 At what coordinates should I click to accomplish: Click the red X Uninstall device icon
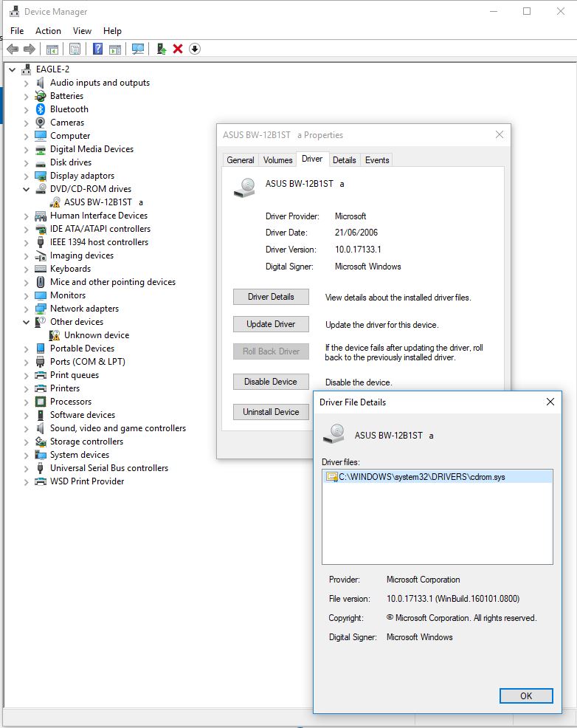(x=178, y=49)
